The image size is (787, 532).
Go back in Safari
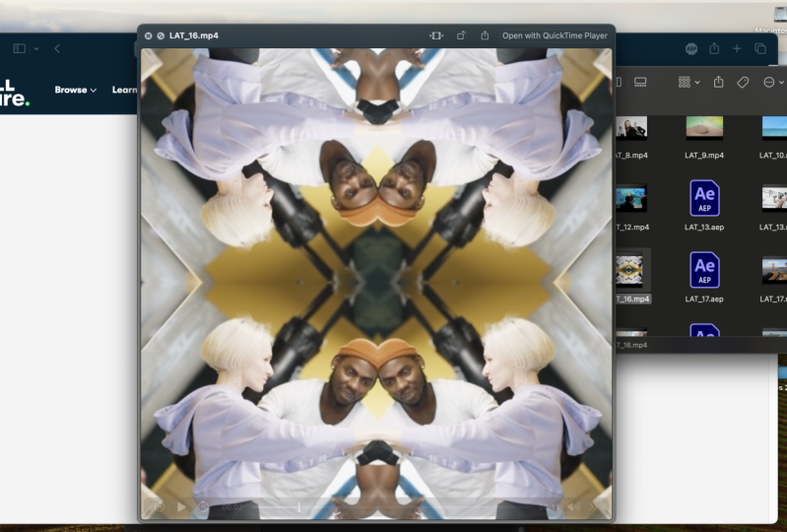[57, 48]
